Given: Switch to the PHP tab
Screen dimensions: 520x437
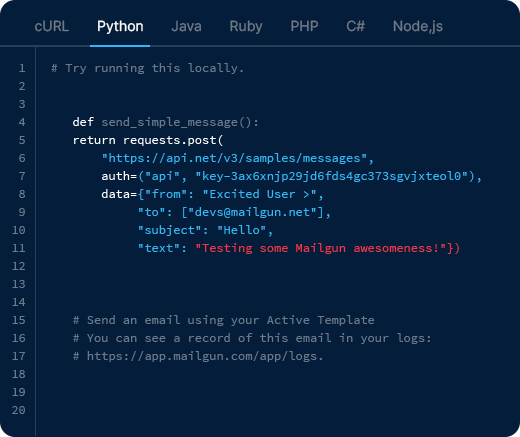Looking at the screenshot, I should coord(304,26).
